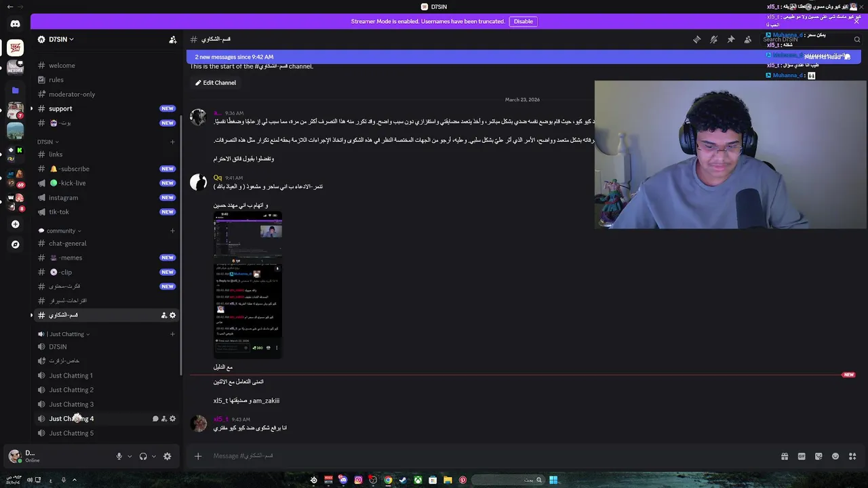Show hidden system tray icons chevron
This screenshot has width=868, height=488.
click(x=75, y=480)
